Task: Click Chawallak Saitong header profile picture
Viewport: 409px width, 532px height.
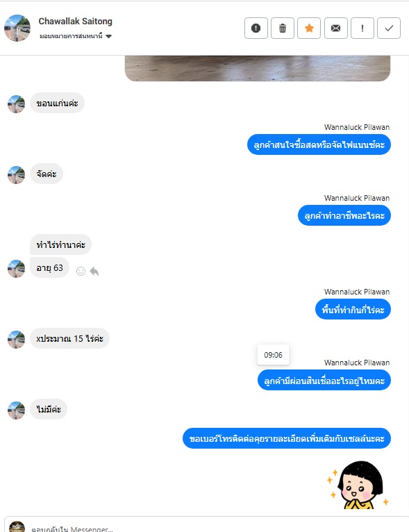Action: pos(17,28)
